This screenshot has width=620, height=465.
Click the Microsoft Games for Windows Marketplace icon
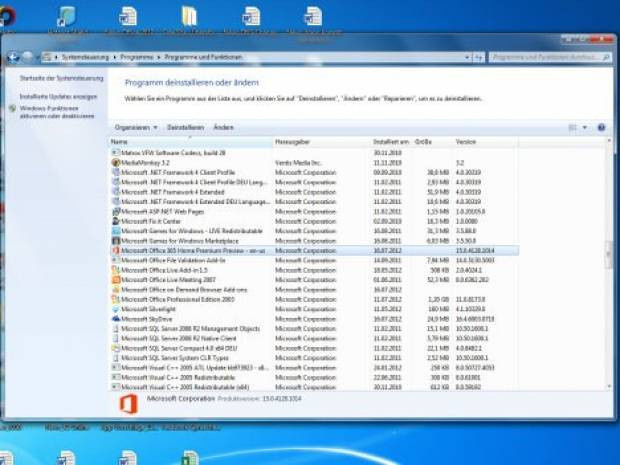[x=115, y=240]
